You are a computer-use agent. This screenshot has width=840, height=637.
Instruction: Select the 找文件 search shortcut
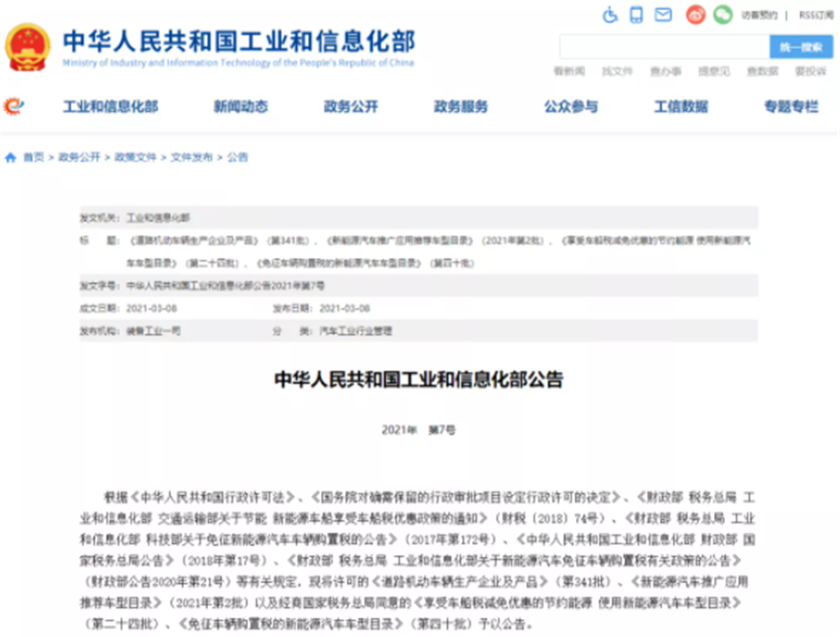coord(617,71)
